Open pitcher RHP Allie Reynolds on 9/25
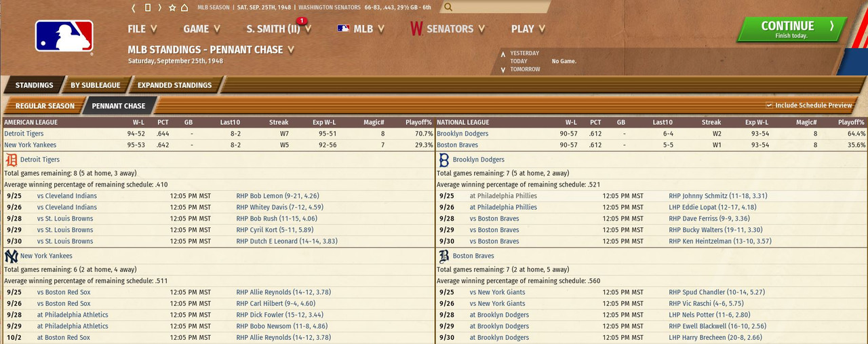This screenshot has height=344, width=868. (283, 292)
